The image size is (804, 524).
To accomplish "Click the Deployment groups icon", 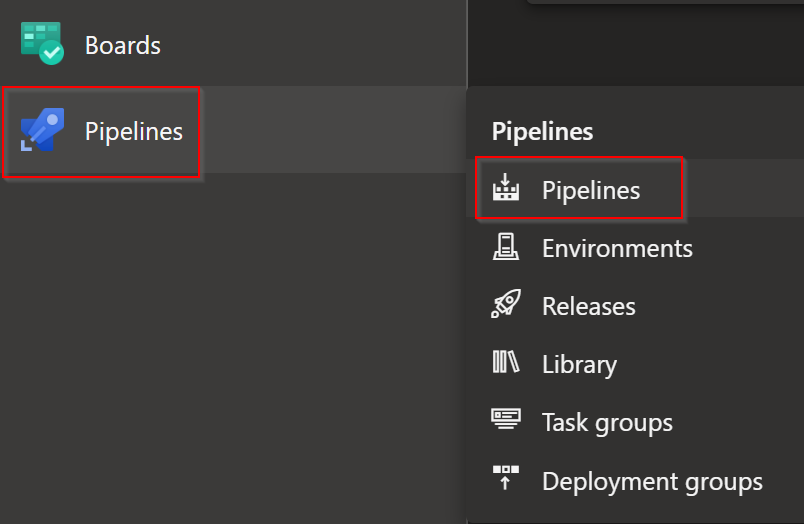I will tap(506, 477).
